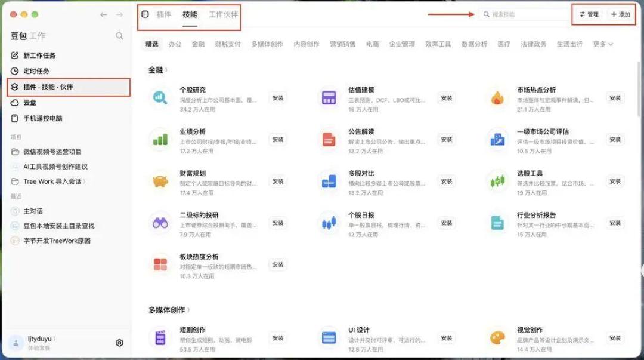Image resolution: width=644 pixels, height=360 pixels.
Task: Expand the 金融 section chevron
Action: click(x=166, y=70)
